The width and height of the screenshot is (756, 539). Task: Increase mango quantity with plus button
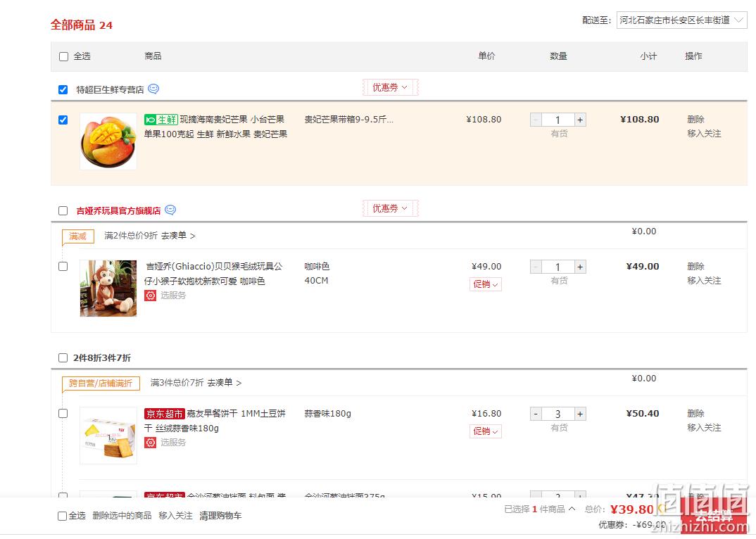point(580,120)
